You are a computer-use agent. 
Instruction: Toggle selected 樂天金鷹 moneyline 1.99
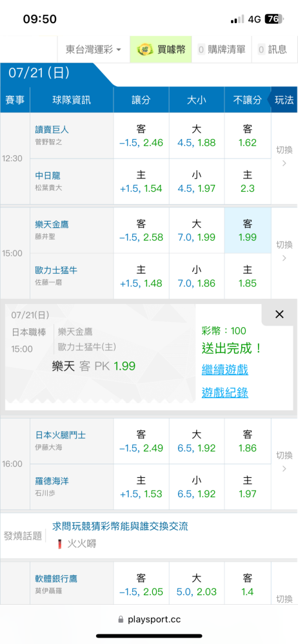click(x=248, y=231)
